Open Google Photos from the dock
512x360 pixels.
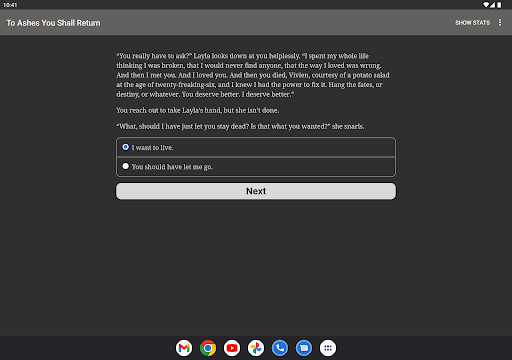(x=256, y=348)
